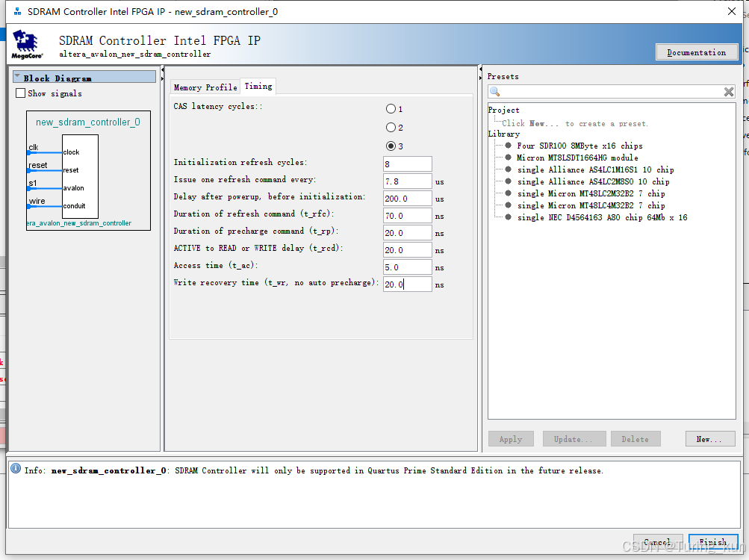
Task: Switch to the Timing tab
Action: (x=258, y=86)
